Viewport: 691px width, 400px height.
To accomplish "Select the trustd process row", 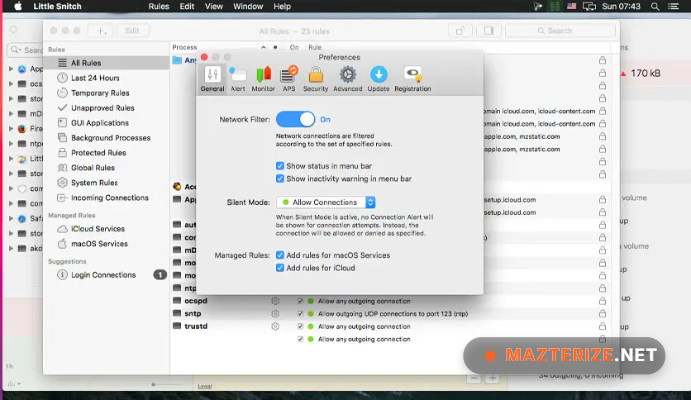I will tap(390, 326).
